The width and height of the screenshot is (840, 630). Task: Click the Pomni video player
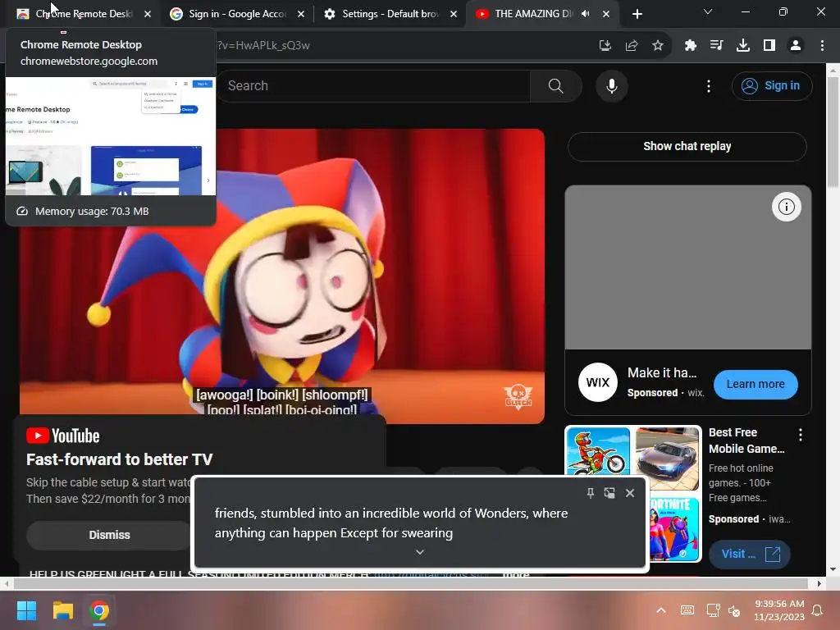(x=282, y=276)
